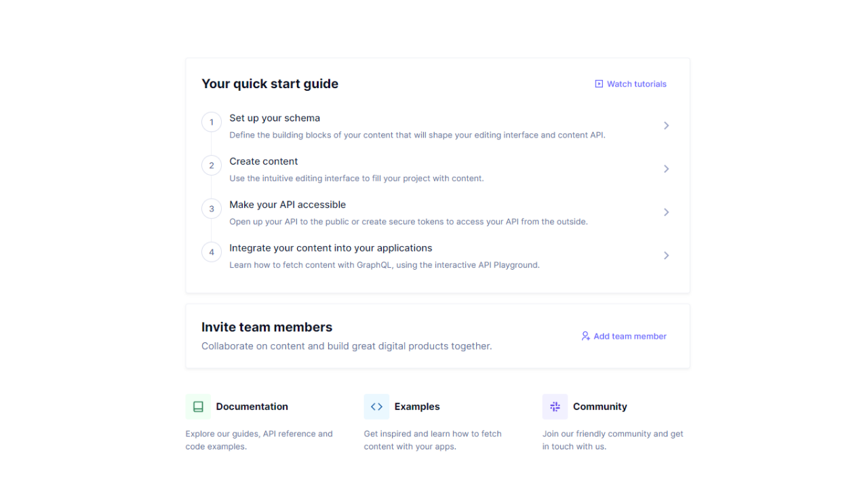The image size is (868, 488).
Task: Expand the Make your API accessible chevron
Action: click(x=667, y=212)
